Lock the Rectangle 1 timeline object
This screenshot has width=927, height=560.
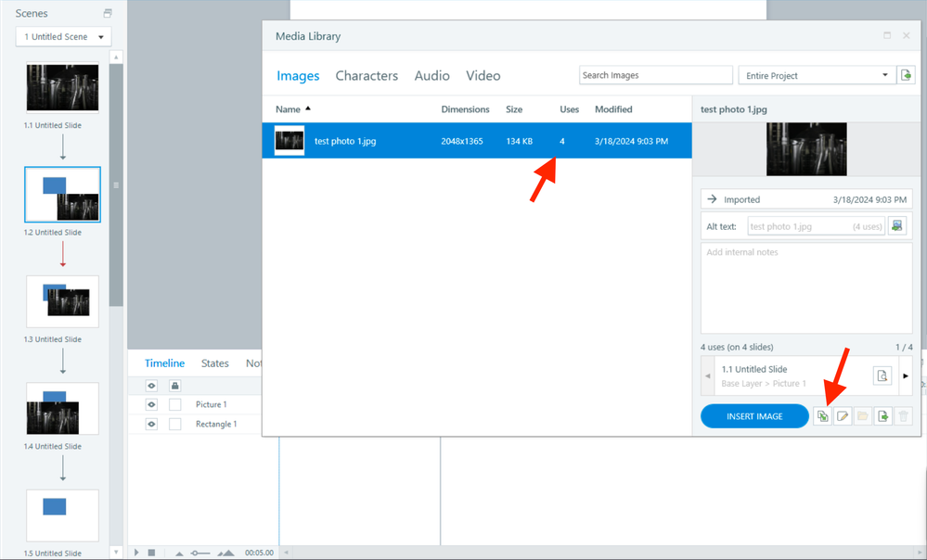click(x=175, y=424)
